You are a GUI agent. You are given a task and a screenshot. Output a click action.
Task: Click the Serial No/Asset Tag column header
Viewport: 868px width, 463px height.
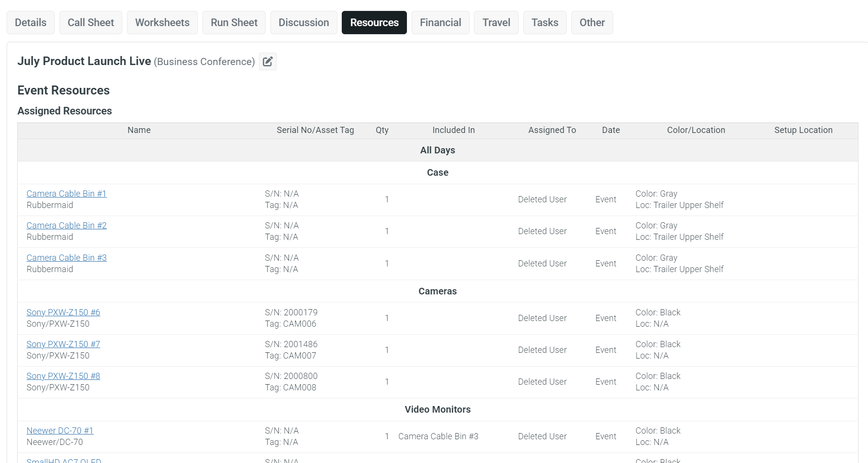pyautogui.click(x=315, y=130)
